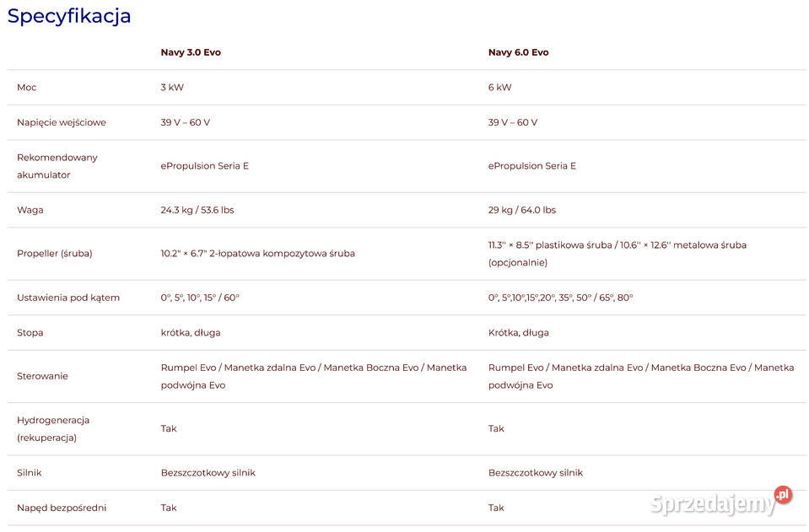The height and width of the screenshot is (532, 809).
Task: Click Bezszczotkowy silnik under Navy 3.0
Action: 208,473
